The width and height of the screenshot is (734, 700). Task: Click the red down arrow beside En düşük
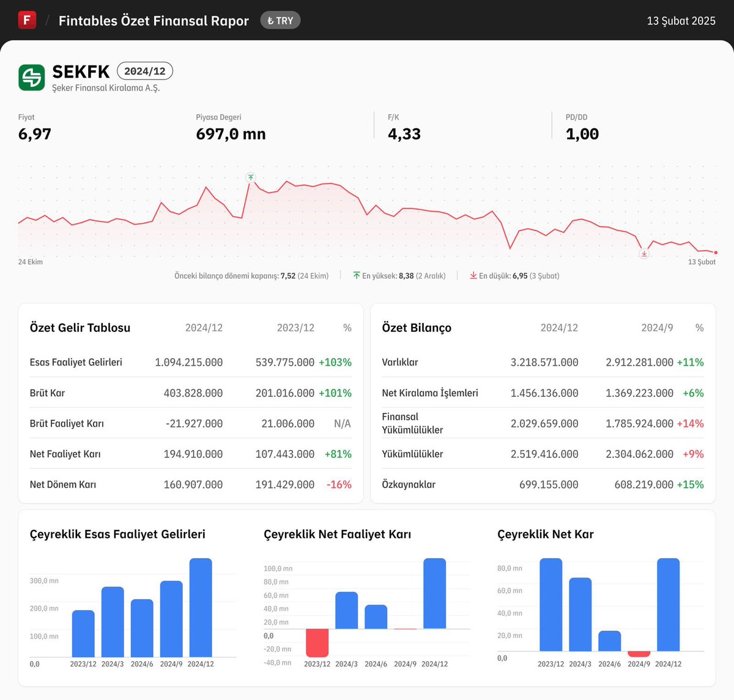[x=473, y=276]
